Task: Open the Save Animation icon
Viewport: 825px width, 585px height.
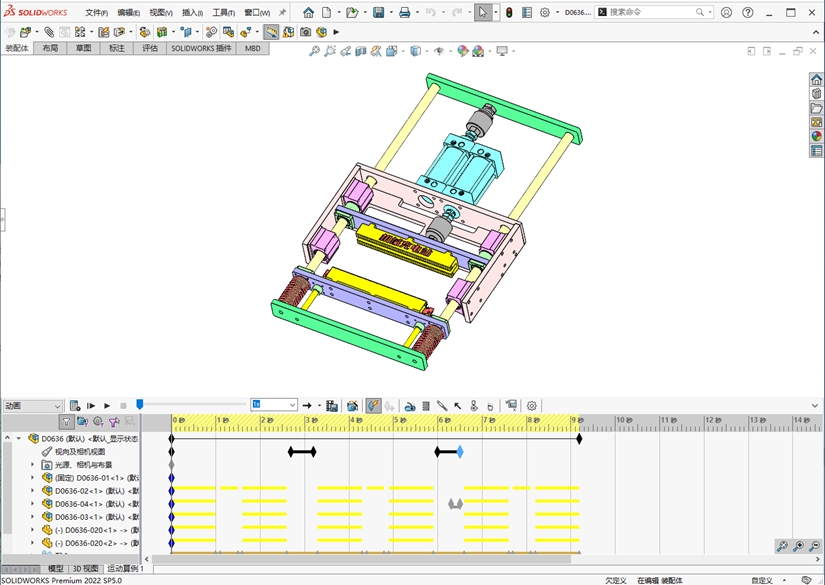Action: point(332,406)
